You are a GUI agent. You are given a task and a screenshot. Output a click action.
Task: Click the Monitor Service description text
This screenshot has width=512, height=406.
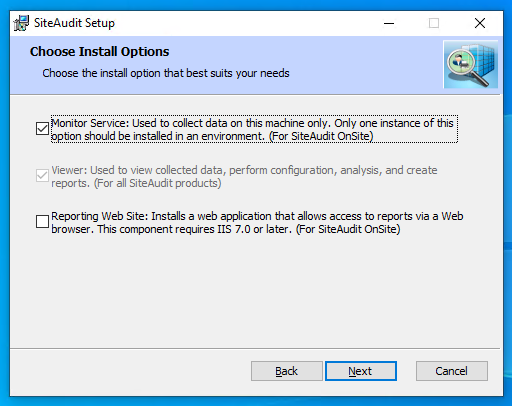pos(254,129)
